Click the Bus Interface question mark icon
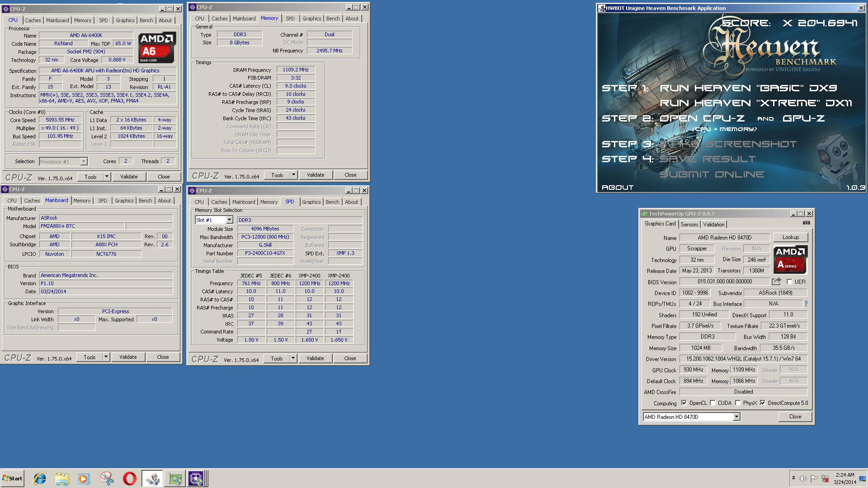868x488 pixels. pyautogui.click(x=806, y=304)
